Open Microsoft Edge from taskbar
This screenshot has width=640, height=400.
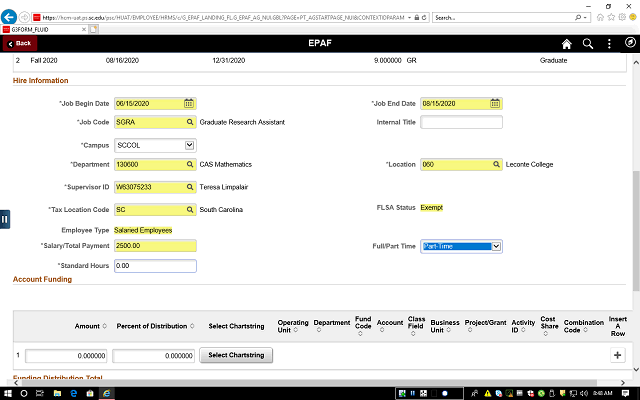click(73, 393)
